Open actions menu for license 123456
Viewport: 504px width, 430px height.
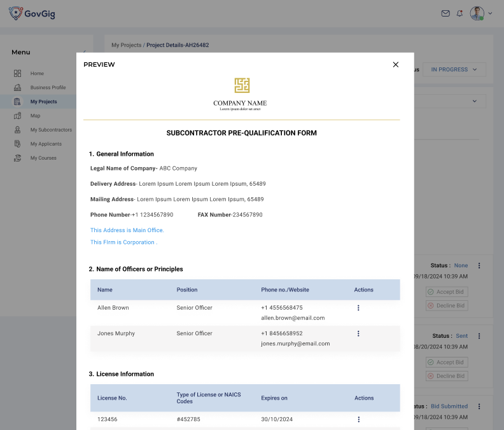(358, 419)
